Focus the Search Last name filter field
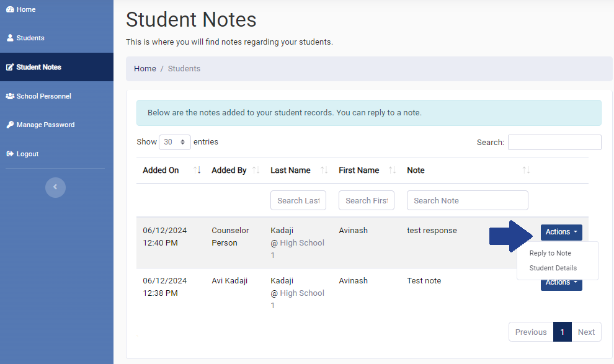This screenshot has width=614, height=364. click(x=298, y=200)
